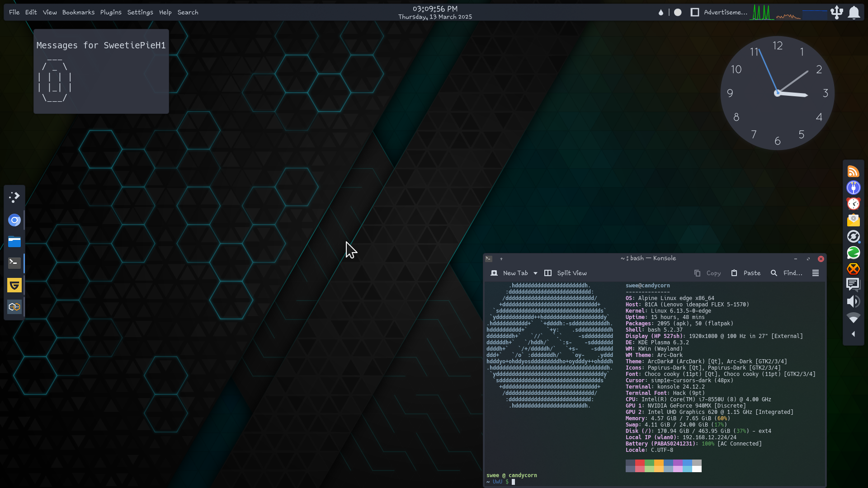Open the Bookmarks menu
Viewport: 868px width, 488px height.
pyautogui.click(x=78, y=12)
